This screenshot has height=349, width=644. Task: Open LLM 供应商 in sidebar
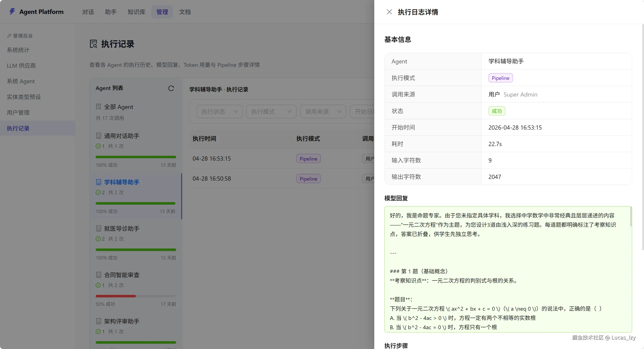pyautogui.click(x=38, y=66)
